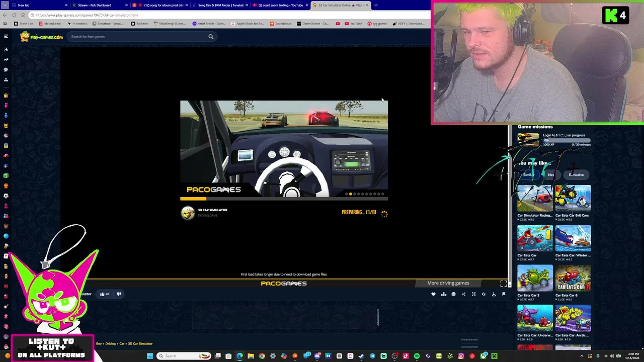The height and width of the screenshot is (362, 644).
Task: Open the YouTube bookmark
Action: pos(353,24)
